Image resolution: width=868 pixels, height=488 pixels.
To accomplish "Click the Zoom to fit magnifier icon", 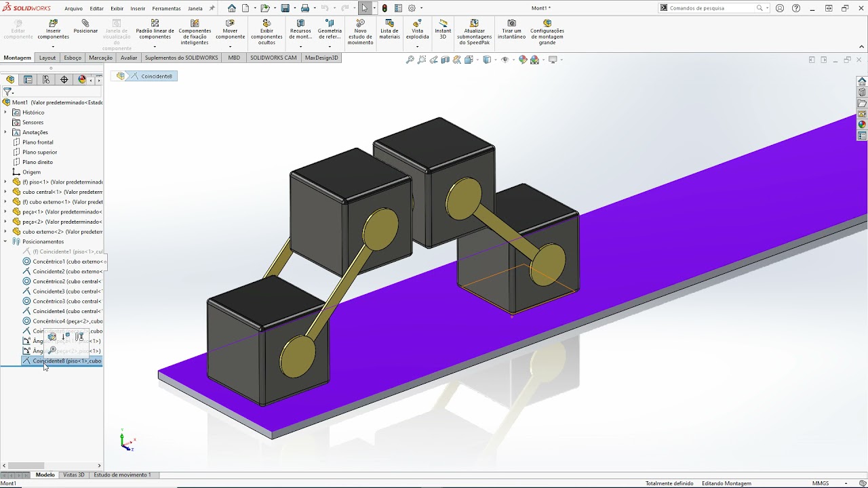I will (410, 60).
